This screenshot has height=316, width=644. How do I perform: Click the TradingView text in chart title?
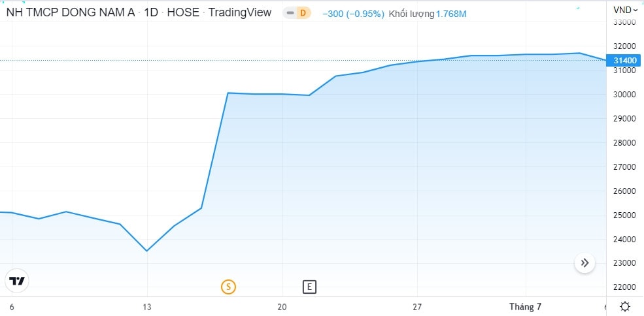point(240,12)
